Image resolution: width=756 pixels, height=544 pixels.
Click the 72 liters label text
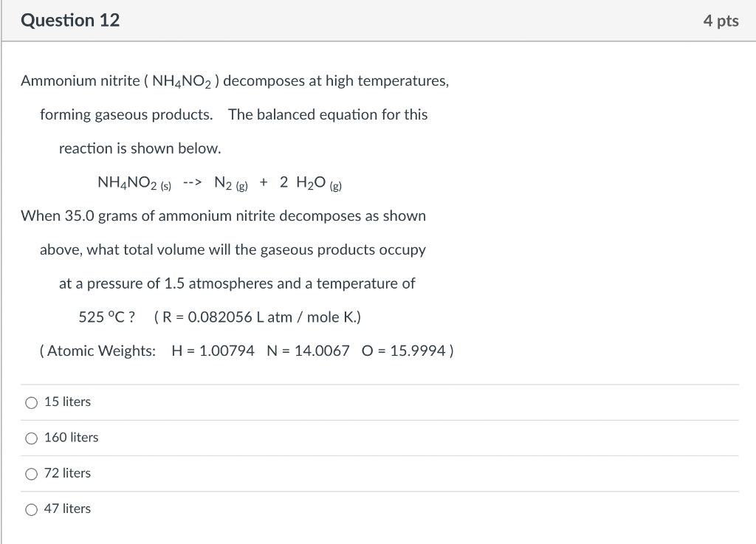[67, 473]
